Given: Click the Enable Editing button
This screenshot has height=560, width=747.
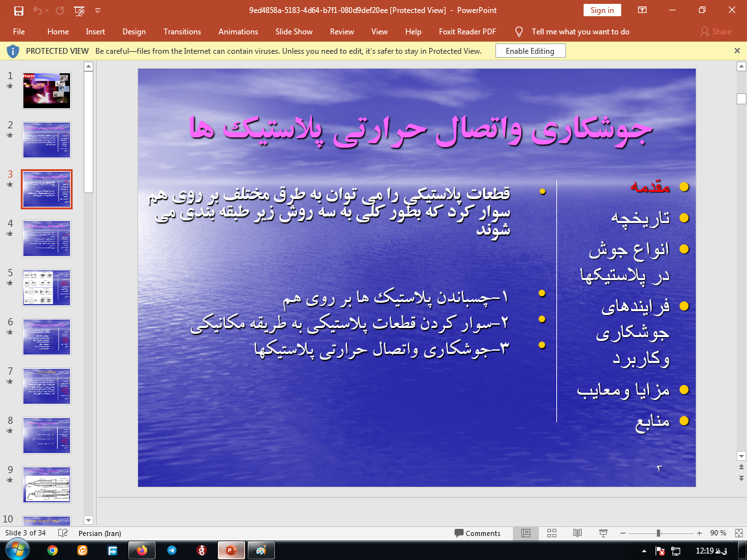Looking at the screenshot, I should 530,50.
